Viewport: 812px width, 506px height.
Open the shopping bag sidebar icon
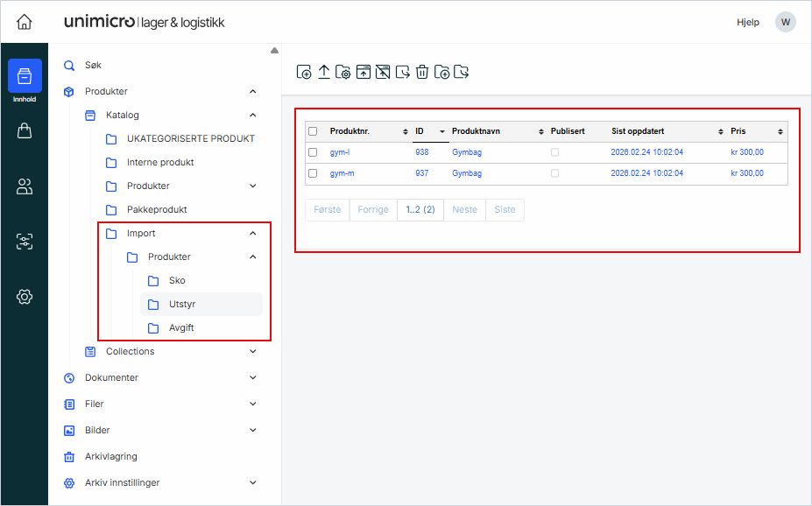(x=25, y=131)
